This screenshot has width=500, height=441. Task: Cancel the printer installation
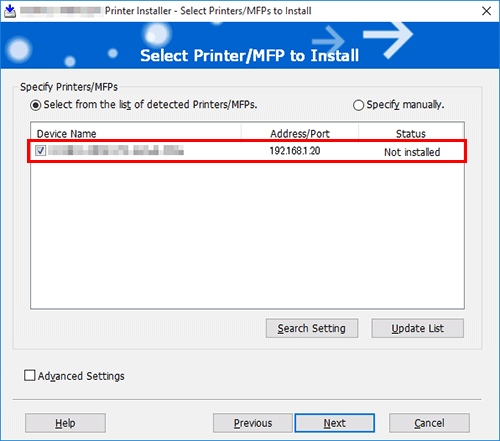pos(429,423)
